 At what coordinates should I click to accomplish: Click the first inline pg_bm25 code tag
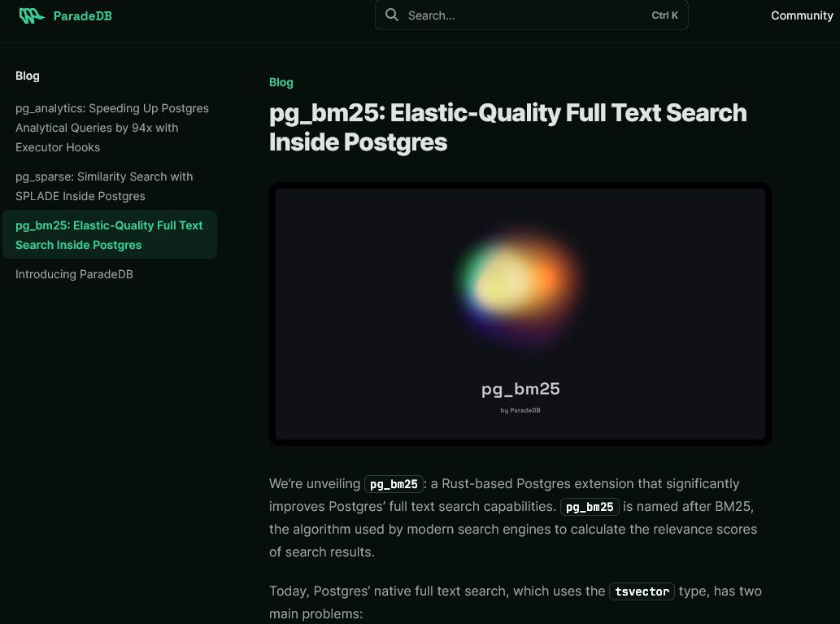click(x=394, y=484)
